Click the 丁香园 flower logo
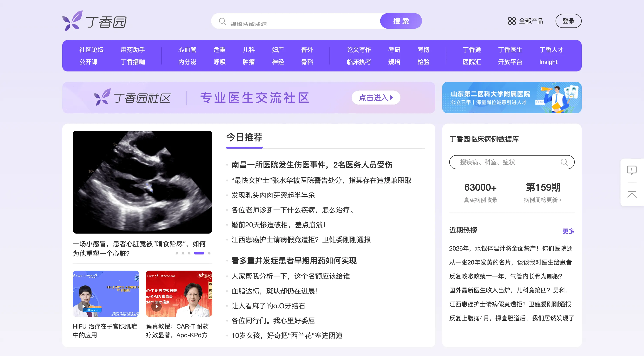This screenshot has height=356, width=644. coord(72,21)
